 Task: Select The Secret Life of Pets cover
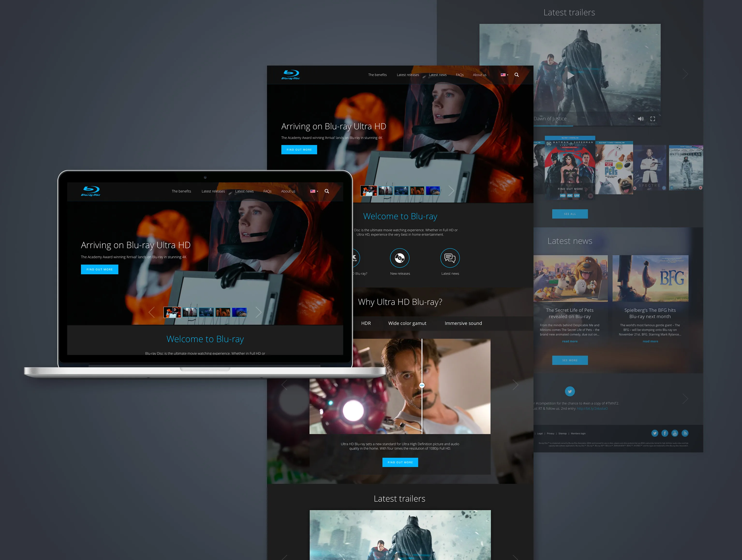coord(614,168)
